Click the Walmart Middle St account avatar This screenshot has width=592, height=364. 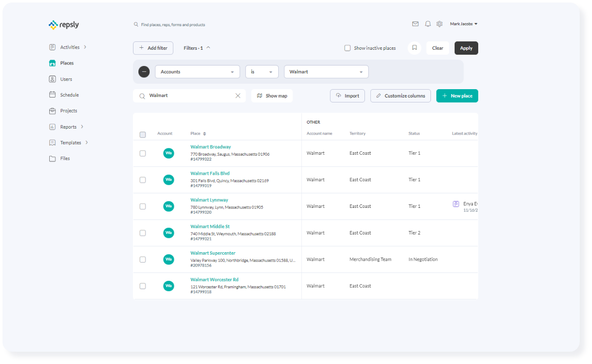168,233
